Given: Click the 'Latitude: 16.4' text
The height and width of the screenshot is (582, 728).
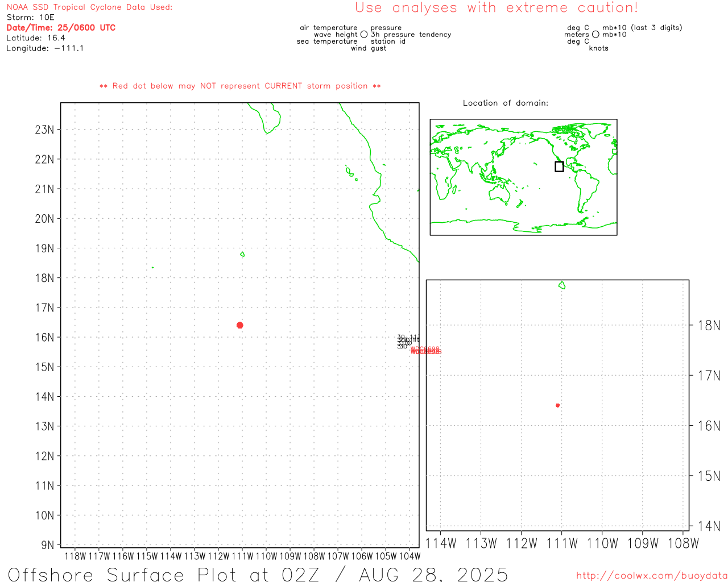Looking at the screenshot, I should (36, 38).
